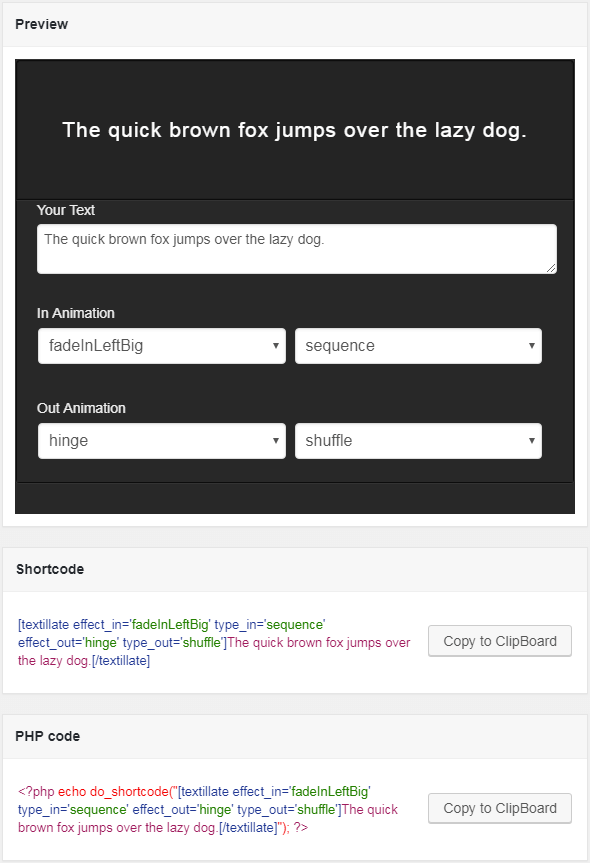This screenshot has height=863, width=590.
Task: Click the shortcode snippet text
Action: (214, 642)
